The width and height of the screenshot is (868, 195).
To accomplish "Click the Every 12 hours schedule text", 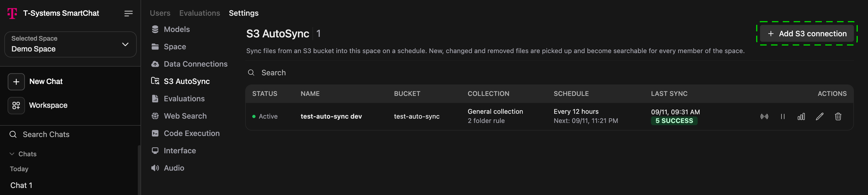I will click(x=576, y=112).
